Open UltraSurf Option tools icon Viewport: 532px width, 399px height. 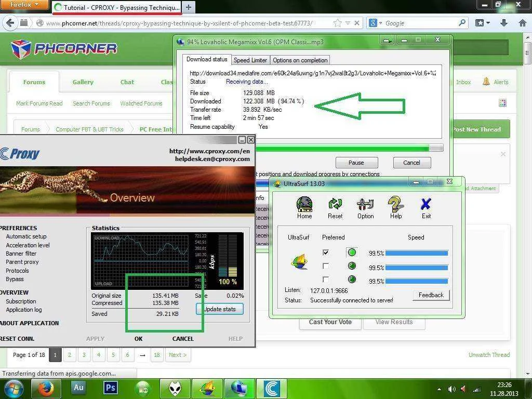click(365, 207)
